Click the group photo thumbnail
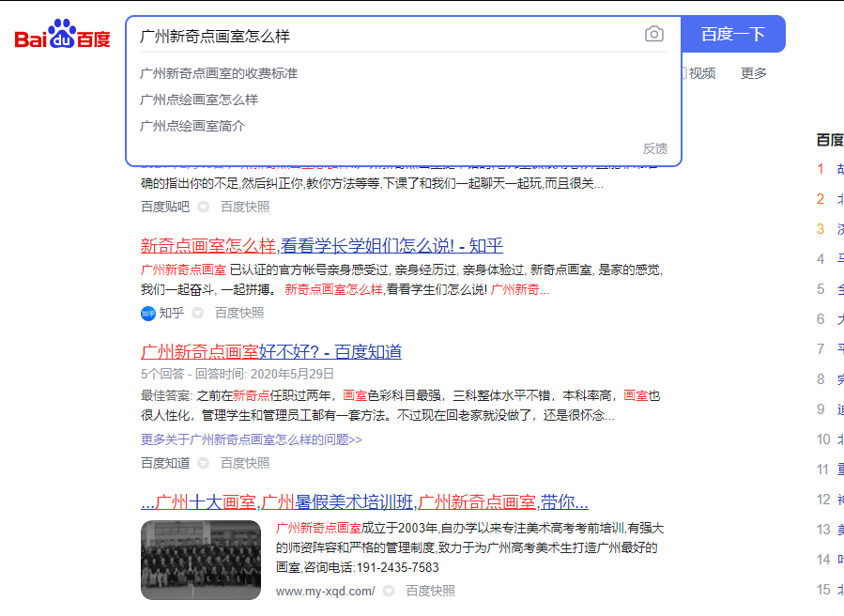This screenshot has height=616, width=844. [201, 560]
